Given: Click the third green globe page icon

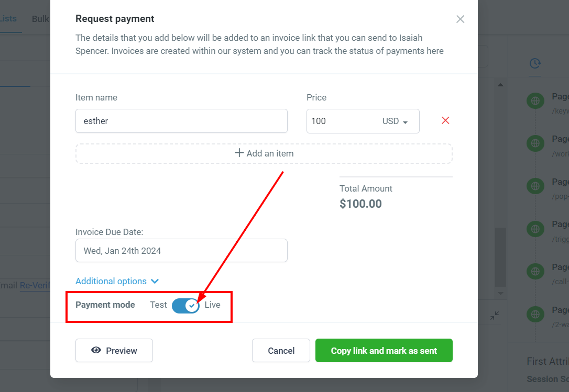Looking at the screenshot, I should pyautogui.click(x=535, y=186).
